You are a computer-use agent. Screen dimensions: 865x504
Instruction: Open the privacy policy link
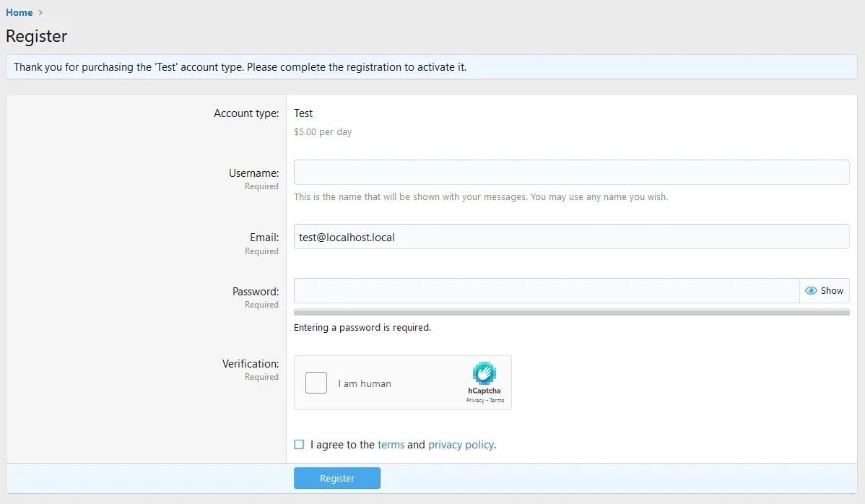pos(461,445)
